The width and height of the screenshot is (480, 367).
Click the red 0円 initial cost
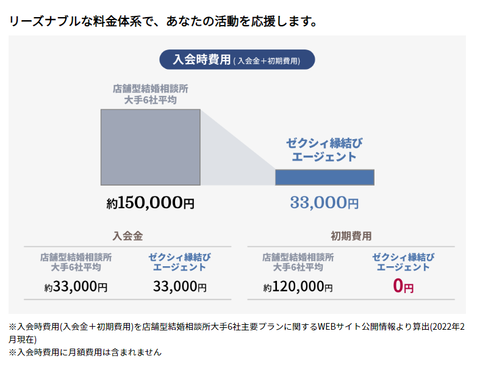pyautogui.click(x=403, y=286)
